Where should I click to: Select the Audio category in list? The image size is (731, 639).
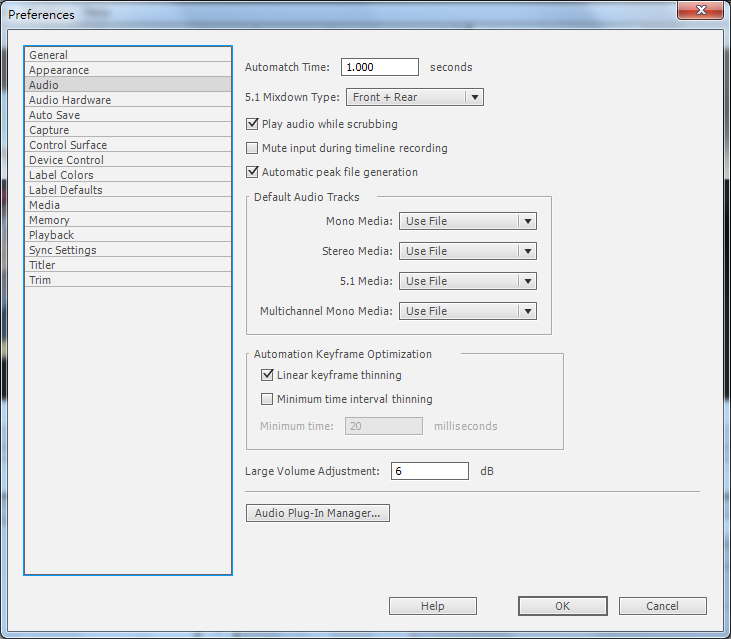tap(128, 84)
